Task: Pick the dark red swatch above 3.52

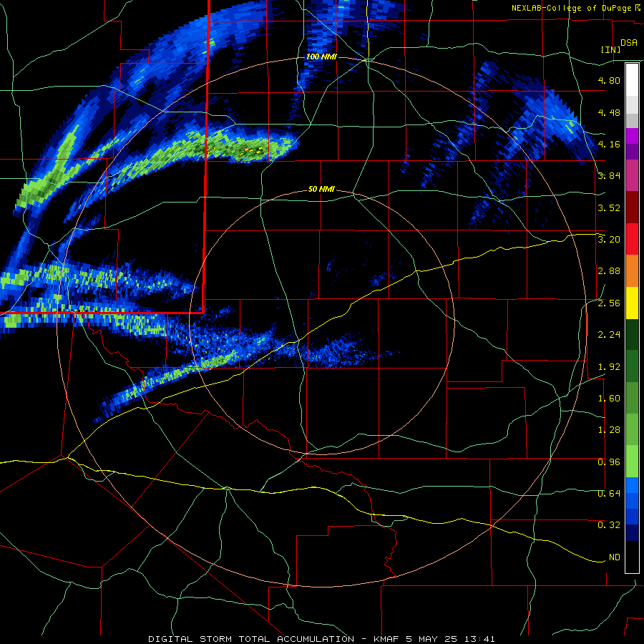Action: [x=632, y=208]
